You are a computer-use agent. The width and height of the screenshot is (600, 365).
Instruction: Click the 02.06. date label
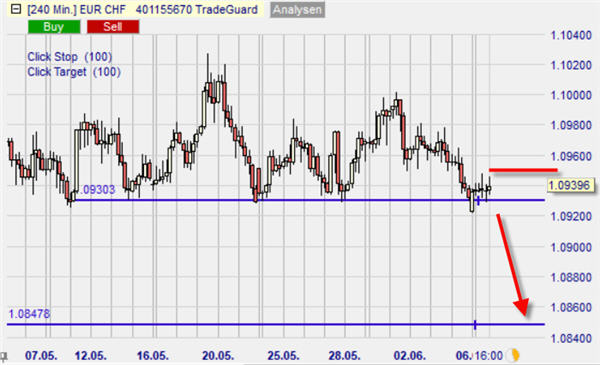409,355
